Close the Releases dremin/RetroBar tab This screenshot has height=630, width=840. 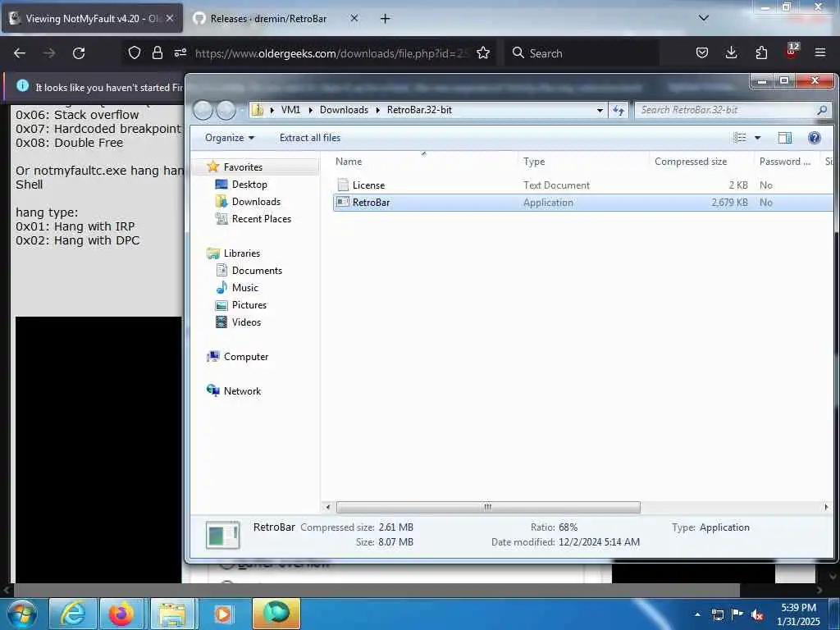coord(354,18)
